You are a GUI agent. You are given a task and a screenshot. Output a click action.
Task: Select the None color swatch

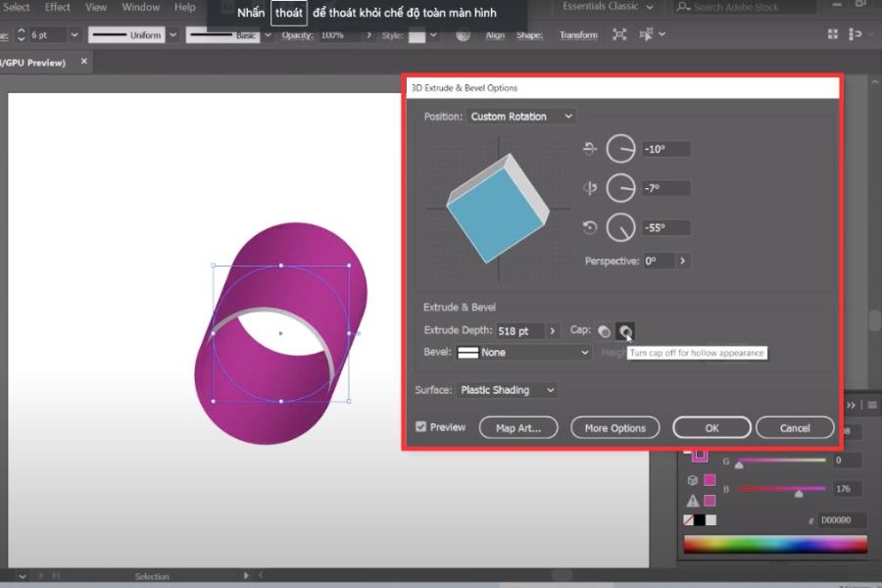point(689,520)
